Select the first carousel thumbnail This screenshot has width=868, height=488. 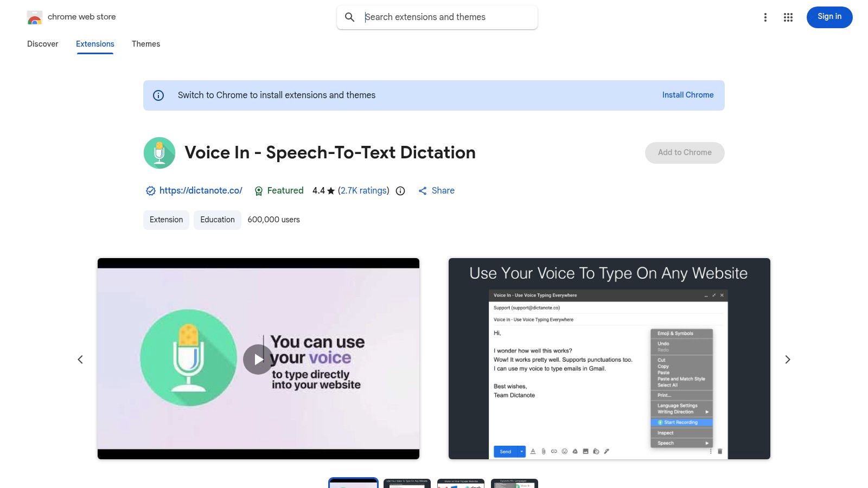353,483
